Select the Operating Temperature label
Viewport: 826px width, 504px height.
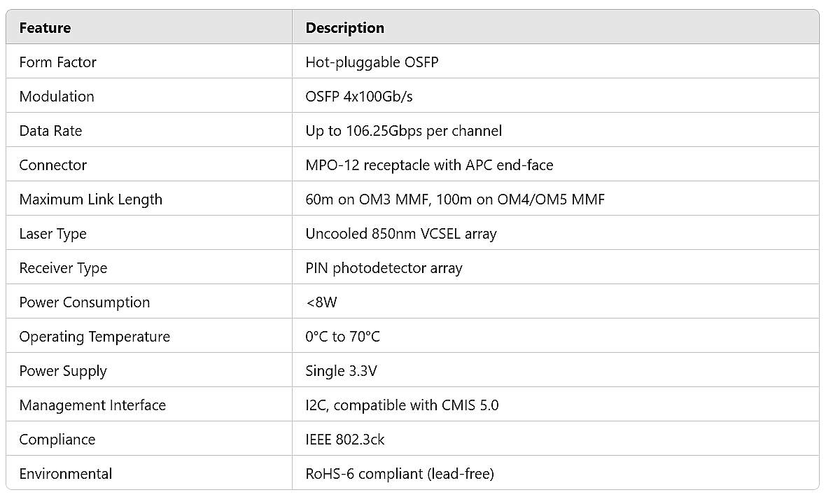(94, 337)
